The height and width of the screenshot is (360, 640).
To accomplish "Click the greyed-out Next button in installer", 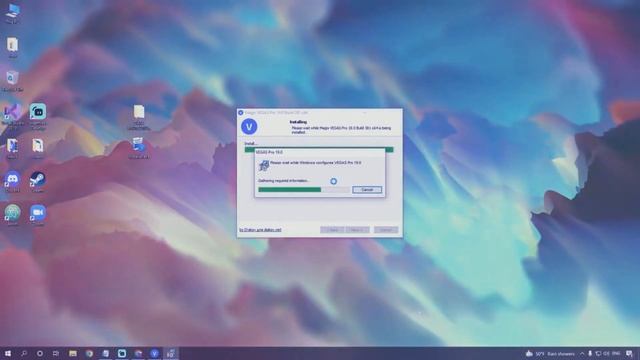I will point(357,230).
